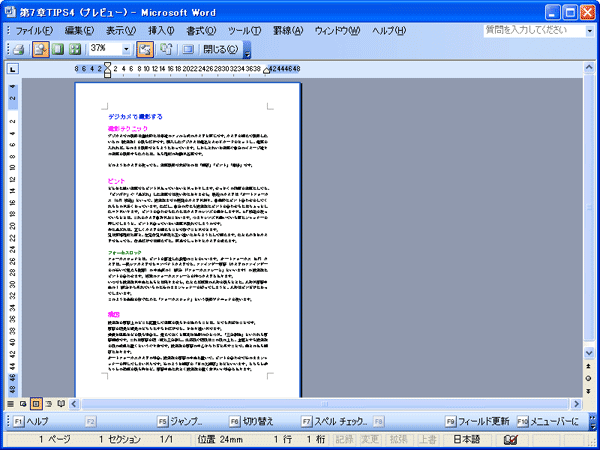Viewport: 600px width, 450px height.
Task: Click the F9 フィールド更新 function key button
Action: (x=477, y=422)
